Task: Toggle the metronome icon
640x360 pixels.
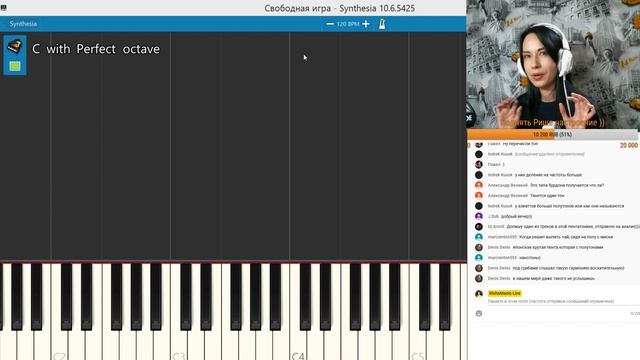Action: (382, 24)
